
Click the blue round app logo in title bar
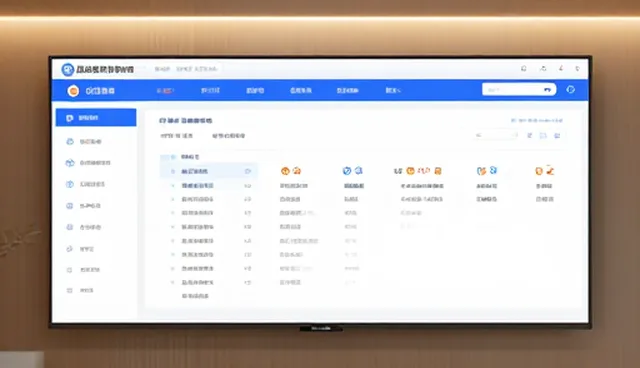tap(67, 69)
